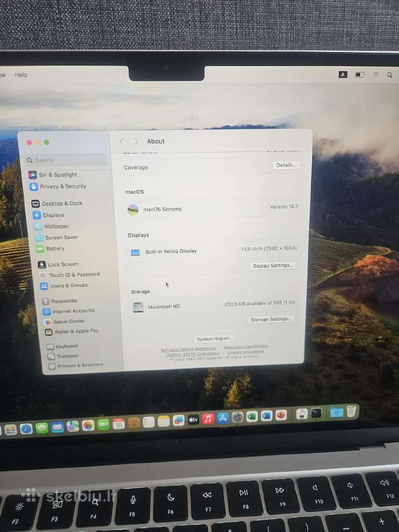399x532 pixels.
Task: Open Music app in Dock
Action: click(x=208, y=419)
